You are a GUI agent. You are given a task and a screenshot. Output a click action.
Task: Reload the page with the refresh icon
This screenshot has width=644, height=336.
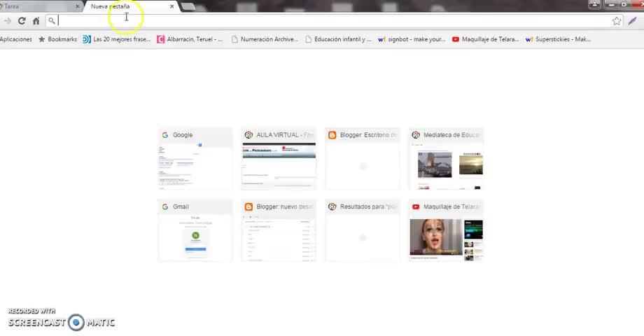pos(22,21)
